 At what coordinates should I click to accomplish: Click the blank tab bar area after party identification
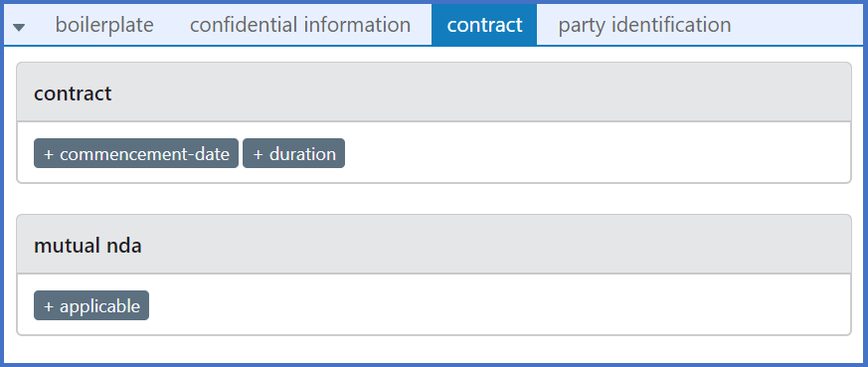[x=802, y=25]
